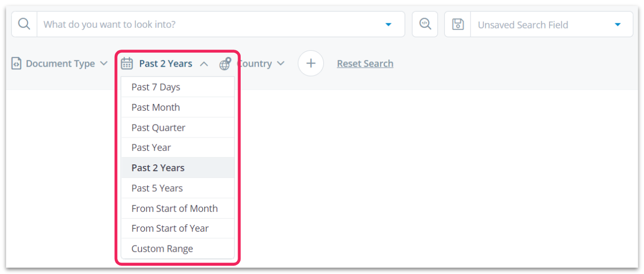Select Past Quarter date range
644x274 pixels.
coord(159,128)
